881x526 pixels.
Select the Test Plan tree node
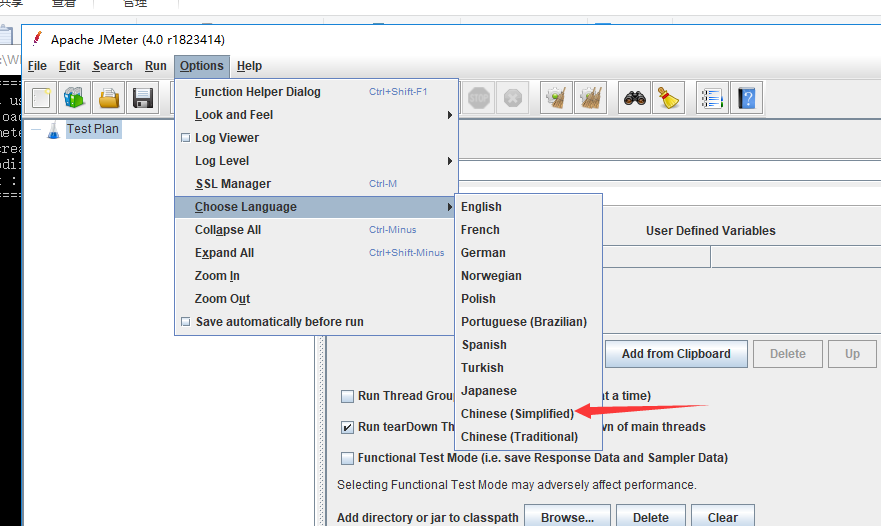[93, 129]
